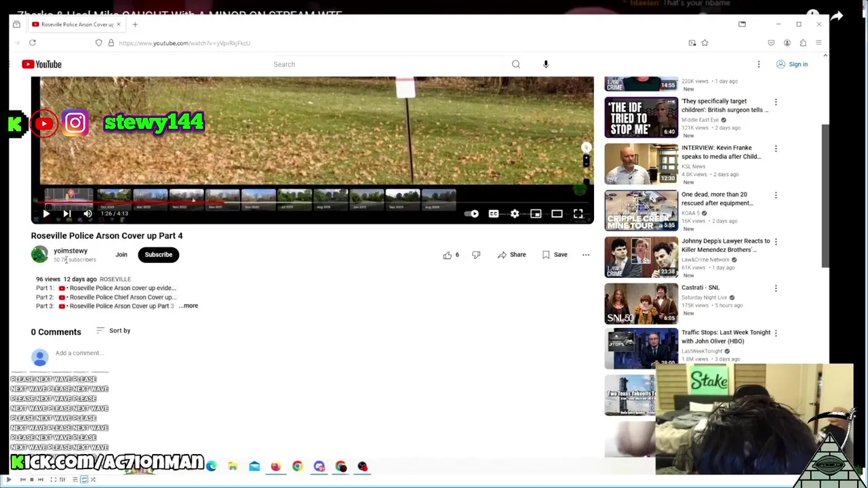Open 'They specifically target children' video thumbnail
868x488 pixels.
(x=641, y=117)
